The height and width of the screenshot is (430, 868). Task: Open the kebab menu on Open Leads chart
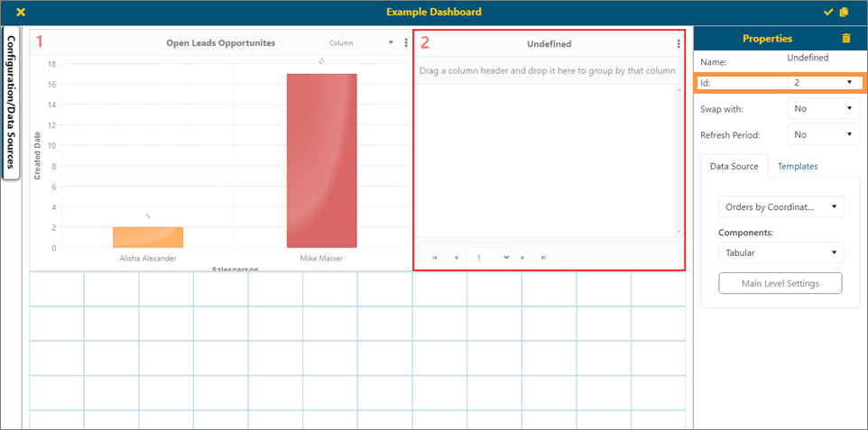[405, 42]
